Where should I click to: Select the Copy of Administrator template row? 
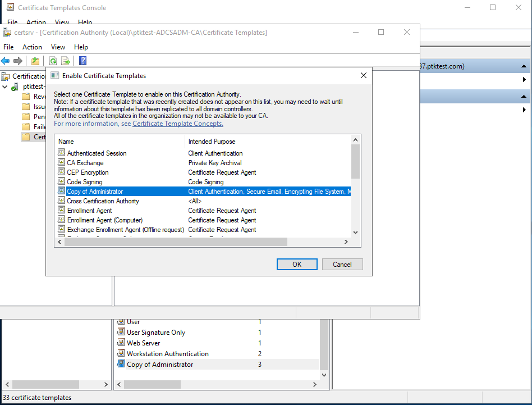[x=204, y=191]
